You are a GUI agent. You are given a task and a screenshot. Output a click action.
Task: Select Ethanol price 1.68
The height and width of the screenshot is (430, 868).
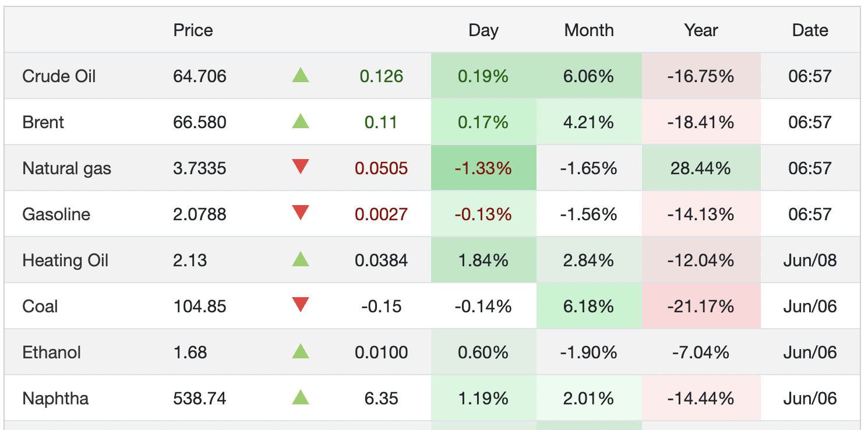click(x=190, y=353)
